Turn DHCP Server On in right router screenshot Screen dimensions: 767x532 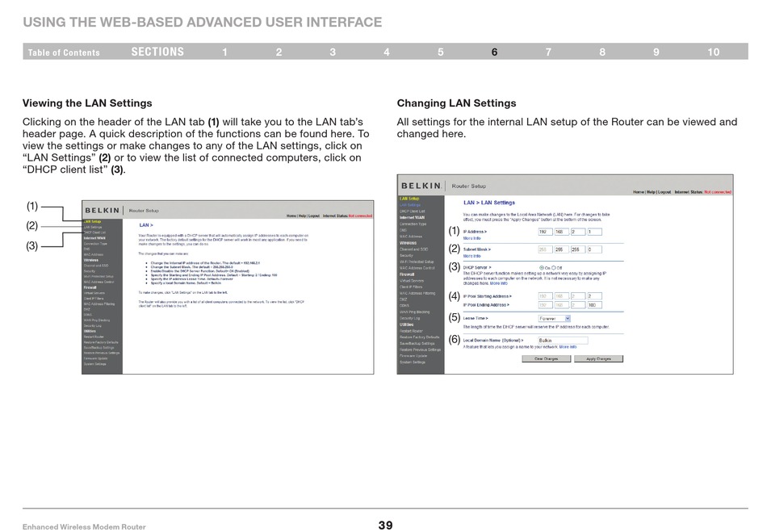[x=542, y=268]
